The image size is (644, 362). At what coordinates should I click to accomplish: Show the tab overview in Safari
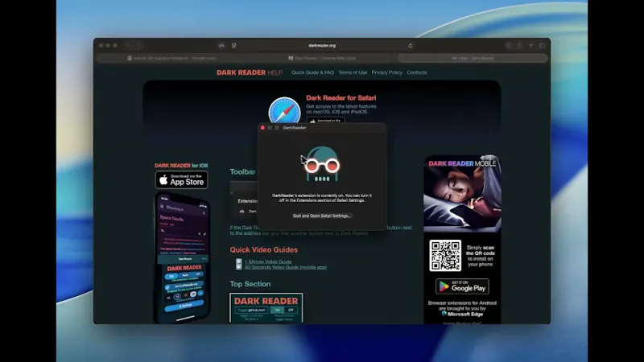point(542,46)
